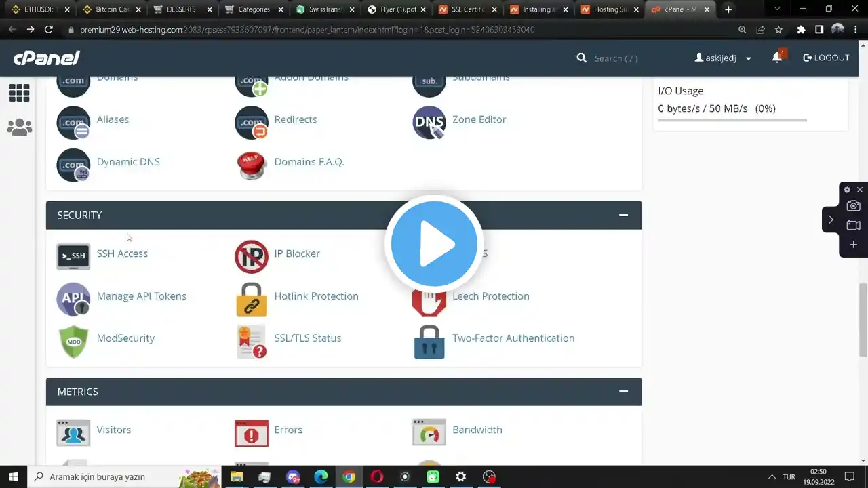Open the SSL/TLS Status certificate icon
This screenshot has height=488, width=868.
pyautogui.click(x=251, y=341)
